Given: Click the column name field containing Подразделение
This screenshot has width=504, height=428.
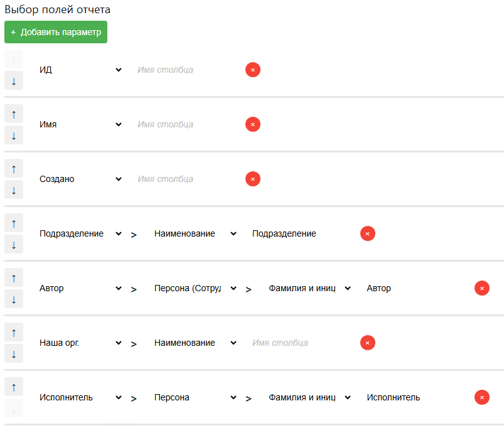Looking at the screenshot, I should [x=301, y=233].
